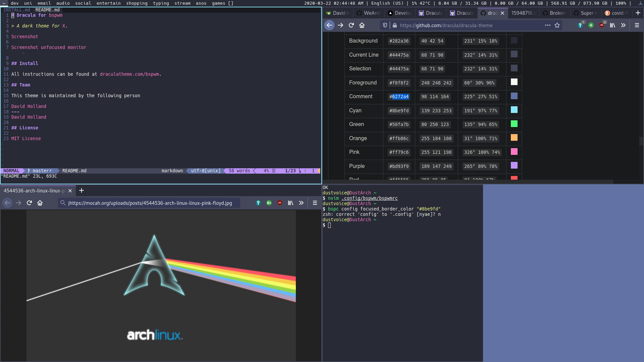Image resolution: width=644 pixels, height=362 pixels.
Task: Expand overflow chevron in GitHub browser toolbar
Action: pos(623,25)
